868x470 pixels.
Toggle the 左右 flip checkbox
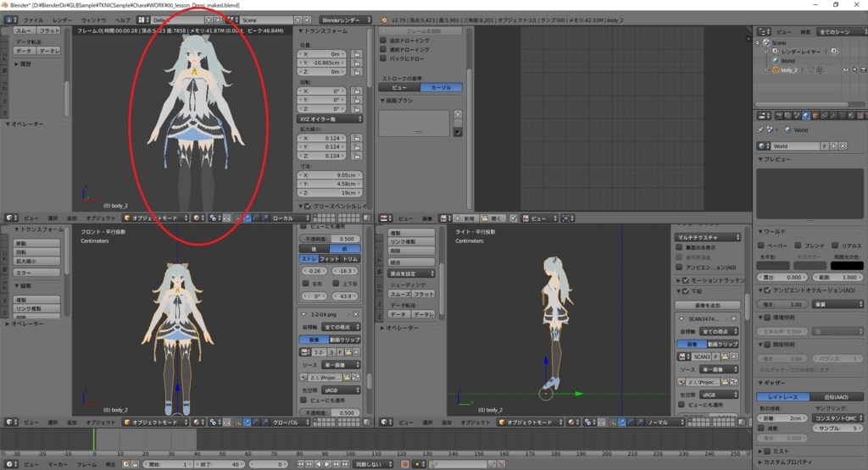(x=305, y=283)
